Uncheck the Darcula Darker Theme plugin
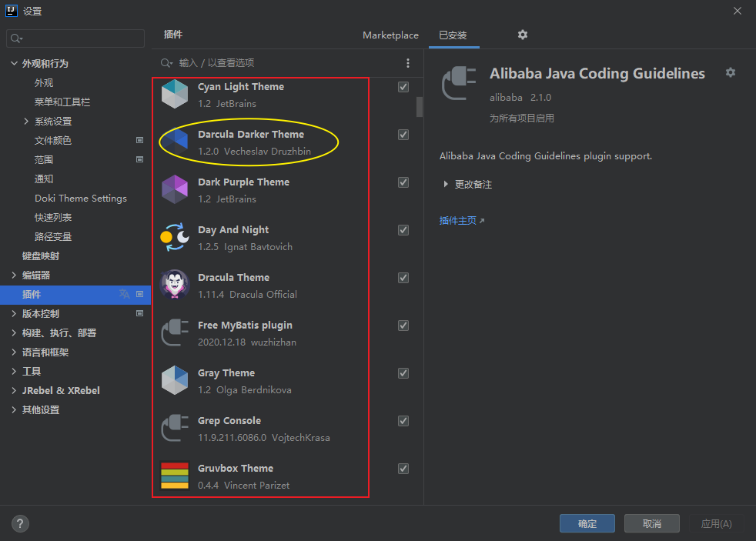The image size is (756, 541). coord(403,135)
